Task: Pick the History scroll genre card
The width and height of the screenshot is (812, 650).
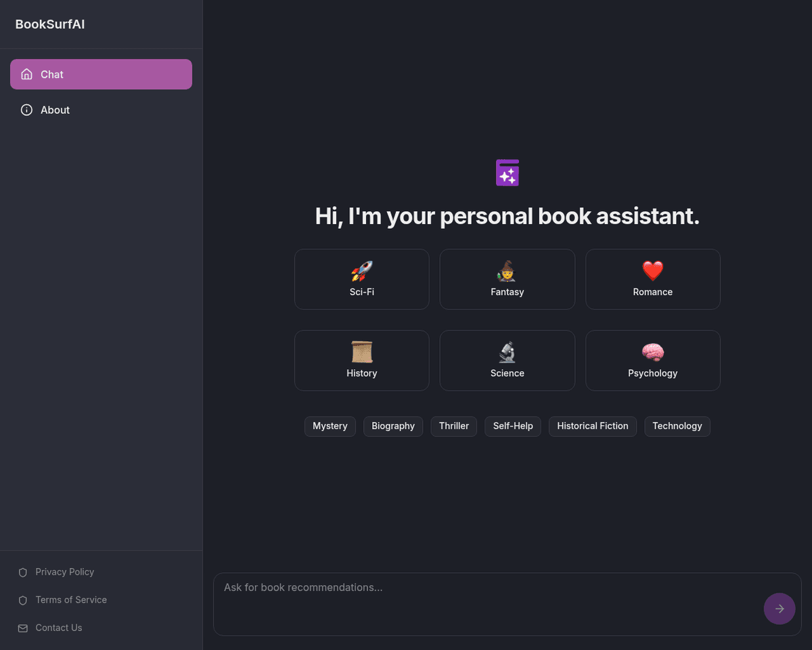Action: pyautogui.click(x=361, y=361)
